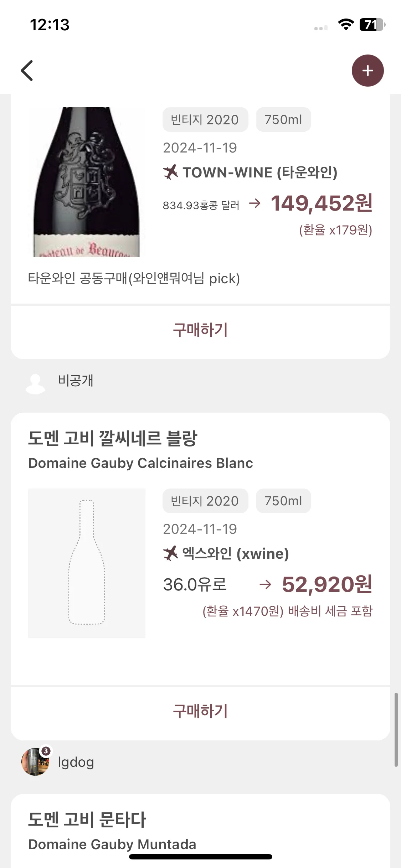This screenshot has height=868, width=401.
Task: Open the placeholder bottle image for Gauby Calcinaires
Action: click(87, 563)
